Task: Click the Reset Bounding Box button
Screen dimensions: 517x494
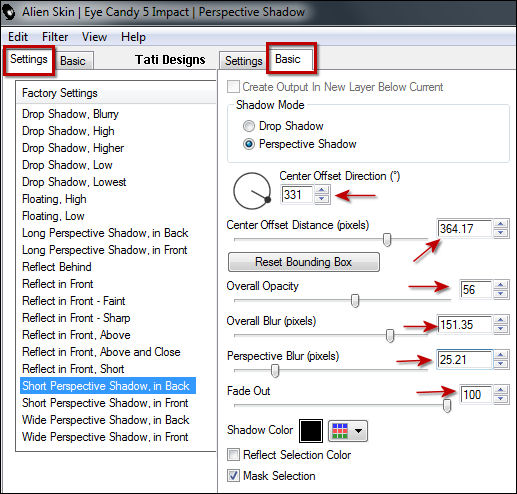Action: coord(304,262)
